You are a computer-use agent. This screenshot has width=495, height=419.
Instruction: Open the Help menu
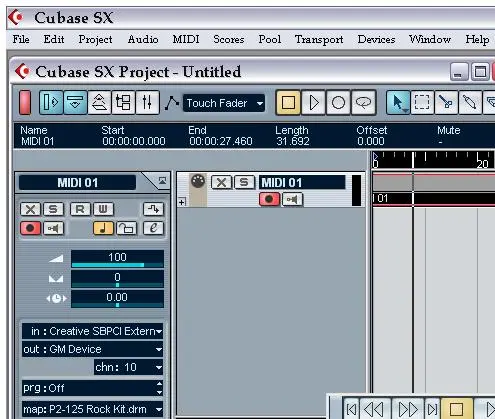click(x=477, y=39)
